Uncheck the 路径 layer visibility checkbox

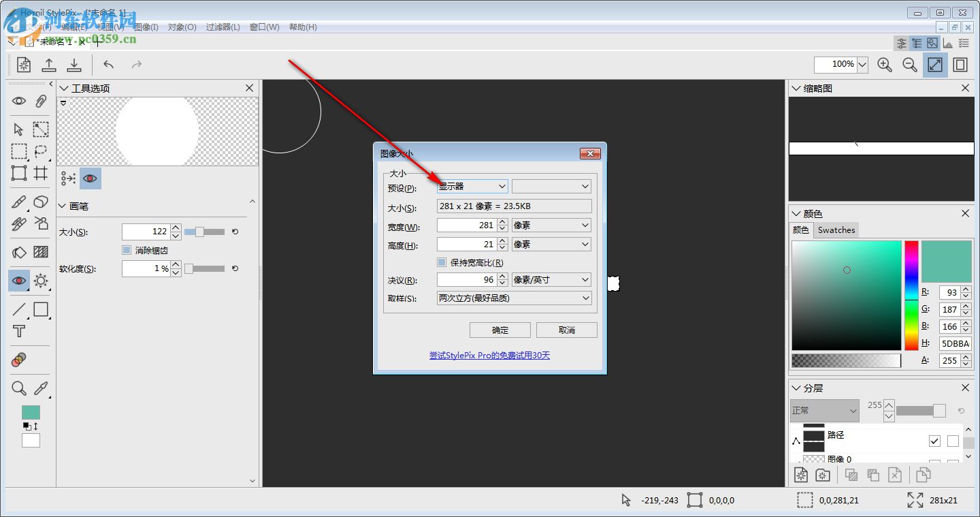tap(934, 441)
